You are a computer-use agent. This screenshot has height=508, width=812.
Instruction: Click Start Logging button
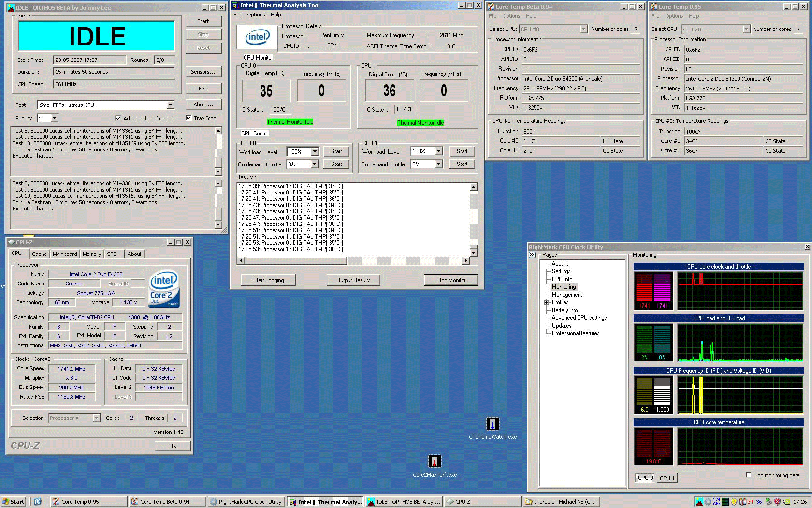(x=269, y=280)
